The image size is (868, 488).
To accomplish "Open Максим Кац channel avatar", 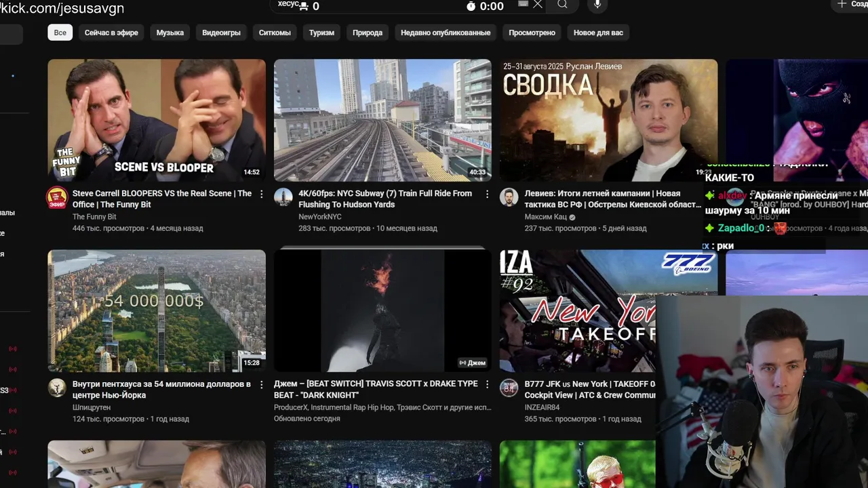I will [509, 198].
